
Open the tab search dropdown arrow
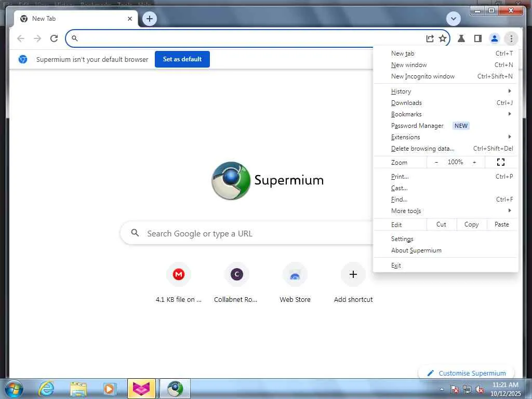click(x=453, y=19)
